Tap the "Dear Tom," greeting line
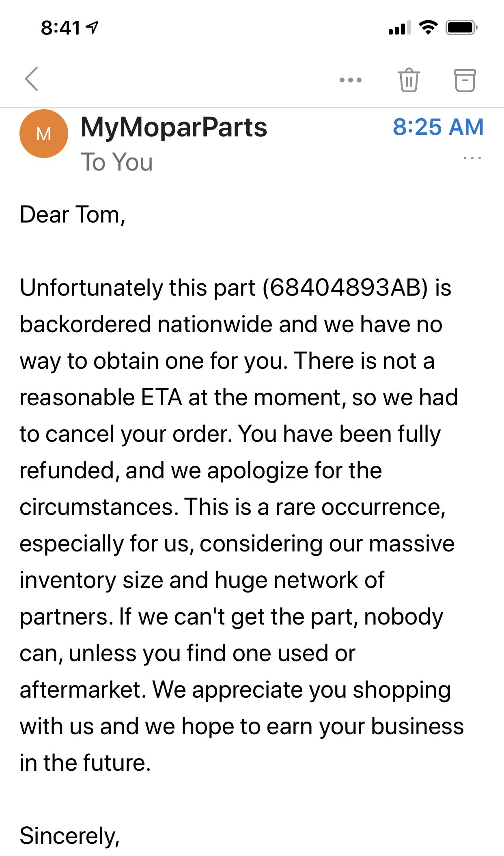This screenshot has width=504, height=856. [x=72, y=214]
